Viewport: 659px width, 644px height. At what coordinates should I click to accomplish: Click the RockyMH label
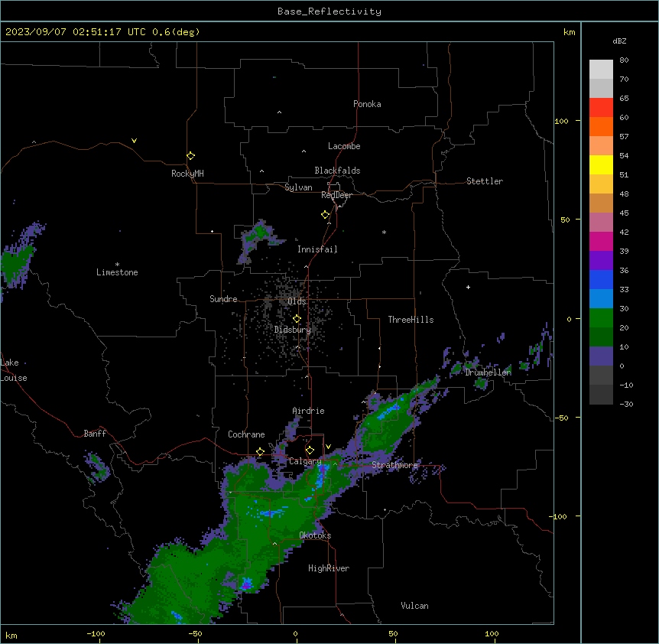pyautogui.click(x=187, y=174)
